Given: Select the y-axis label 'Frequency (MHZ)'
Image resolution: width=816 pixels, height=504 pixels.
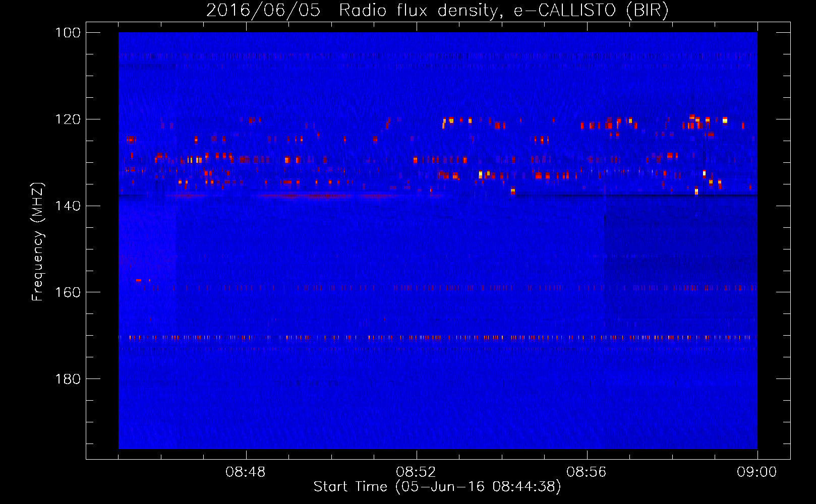Looking at the screenshot, I should pyautogui.click(x=38, y=242).
